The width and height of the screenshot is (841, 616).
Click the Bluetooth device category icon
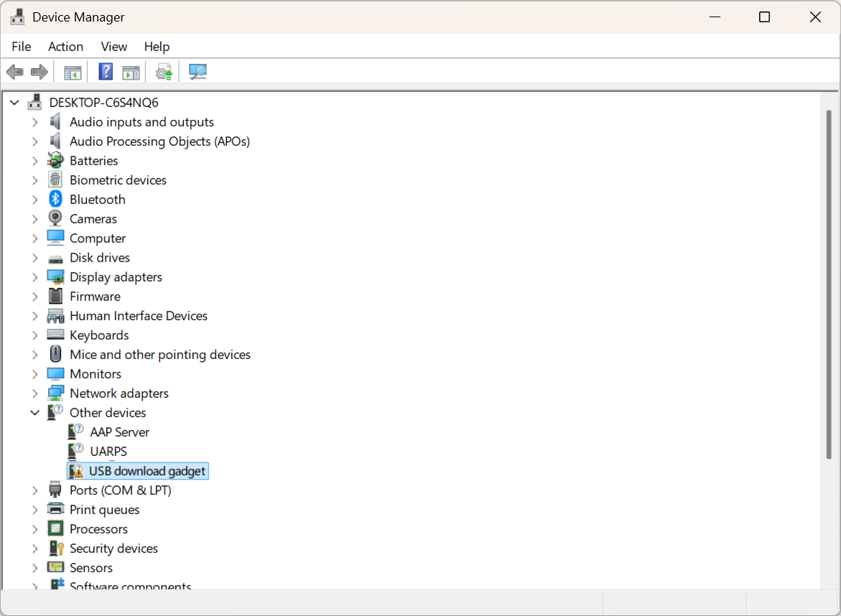[55, 199]
